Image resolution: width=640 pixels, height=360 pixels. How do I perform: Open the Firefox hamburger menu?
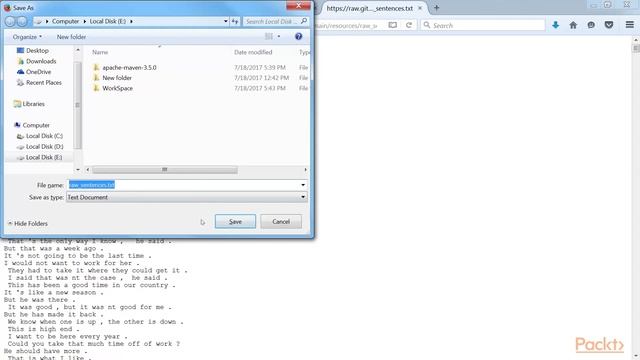click(630, 25)
